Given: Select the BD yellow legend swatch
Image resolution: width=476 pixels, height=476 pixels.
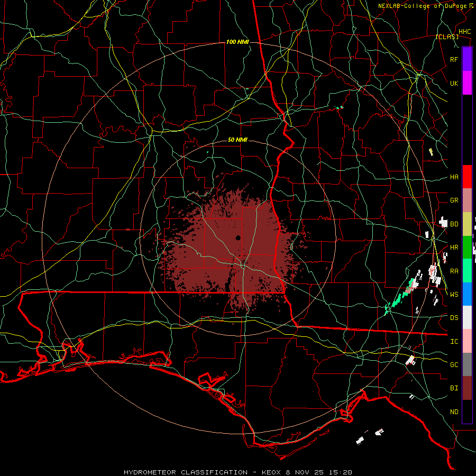Looking at the screenshot, I should pyautogui.click(x=467, y=224).
